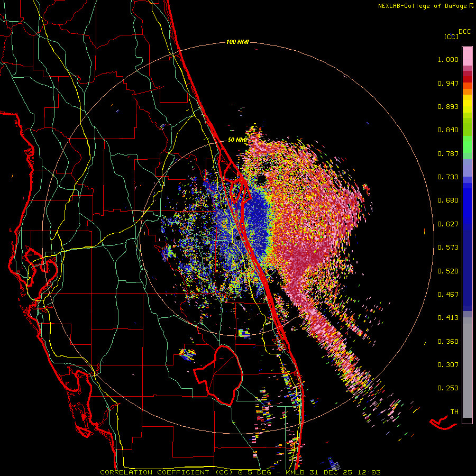Pick the gray color bar segment

point(467,368)
